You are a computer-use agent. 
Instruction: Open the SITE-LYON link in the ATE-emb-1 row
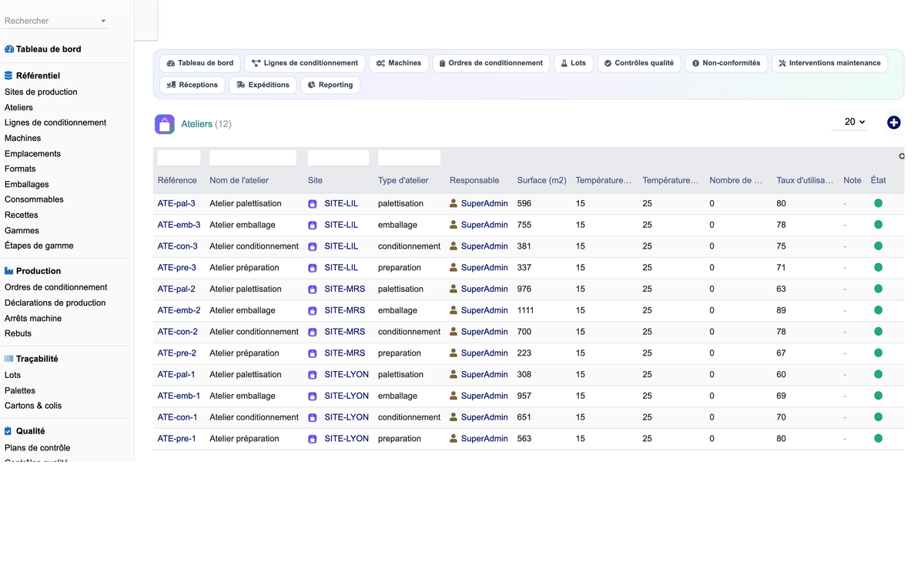(x=346, y=396)
